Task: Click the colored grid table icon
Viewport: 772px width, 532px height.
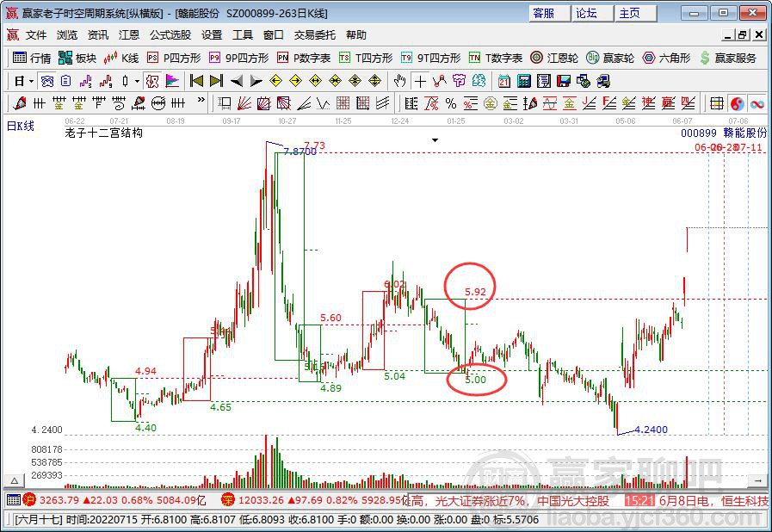Action: [x=718, y=103]
